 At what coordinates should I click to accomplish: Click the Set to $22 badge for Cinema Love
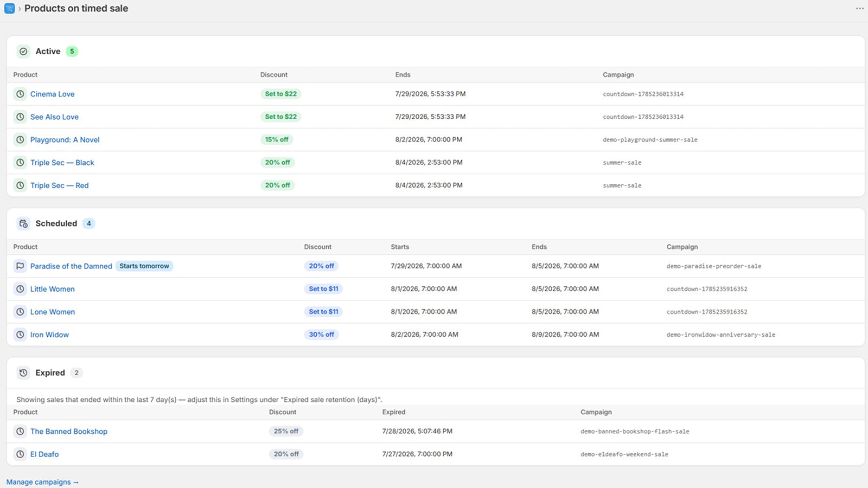281,94
